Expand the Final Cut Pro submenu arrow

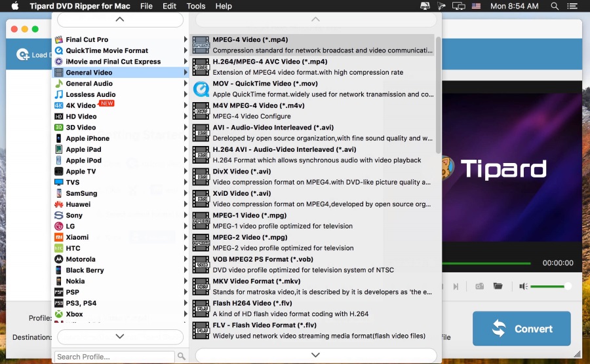[x=186, y=39]
